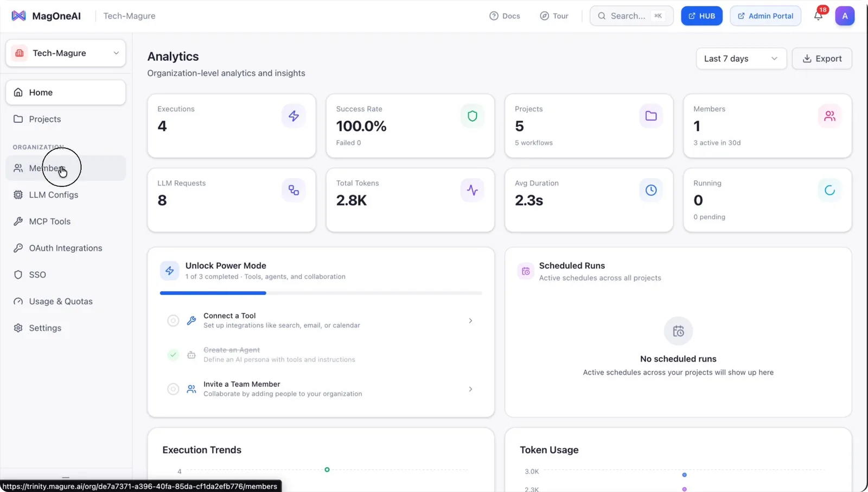This screenshot has height=492, width=868.
Task: Click the Export button
Action: [822, 59]
